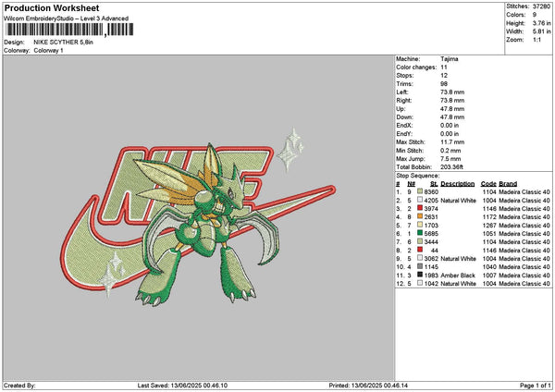Select the Up value 47.8 mm
The height and width of the screenshot is (392, 555).
(x=452, y=108)
